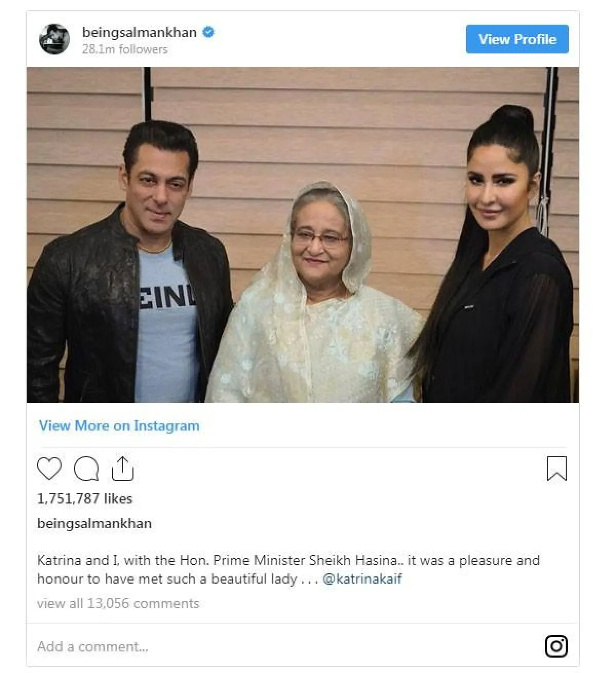Save the post with the bookmark icon
Image resolution: width=616 pixels, height=673 pixels.
[556, 469]
